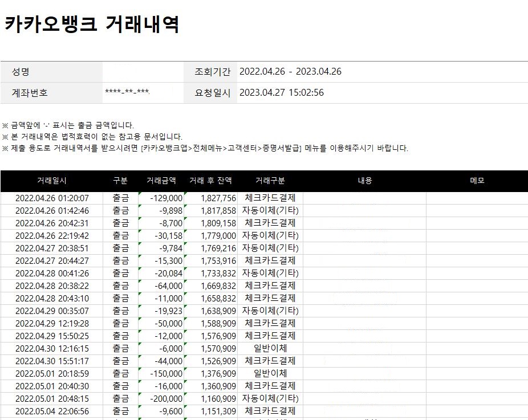The width and height of the screenshot is (528, 420).
Task: Select balance cell 1,817,858
Action: [x=211, y=211]
